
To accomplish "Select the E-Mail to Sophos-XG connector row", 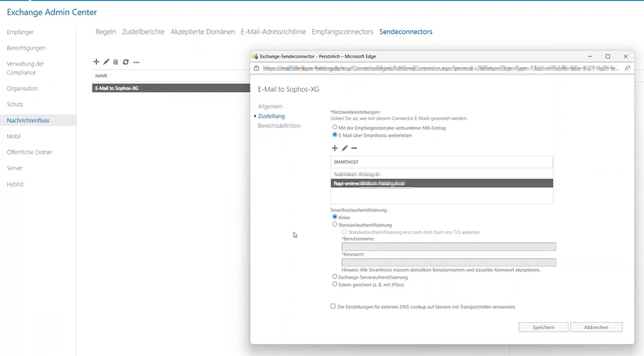I will tap(171, 88).
